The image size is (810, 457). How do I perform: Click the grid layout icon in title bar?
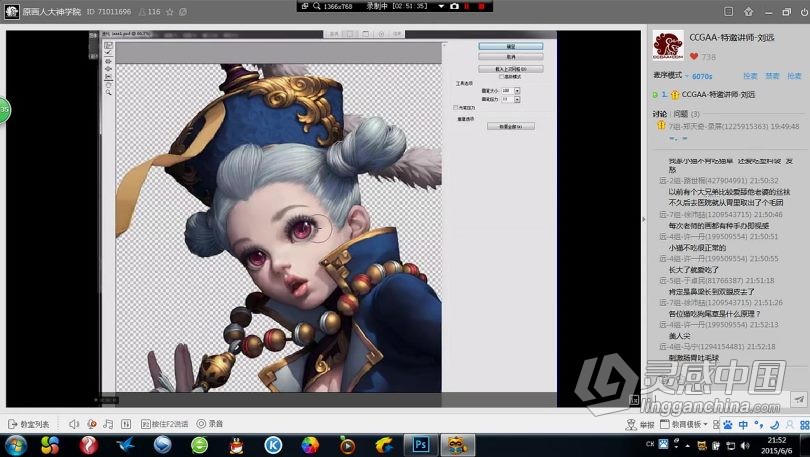728,11
